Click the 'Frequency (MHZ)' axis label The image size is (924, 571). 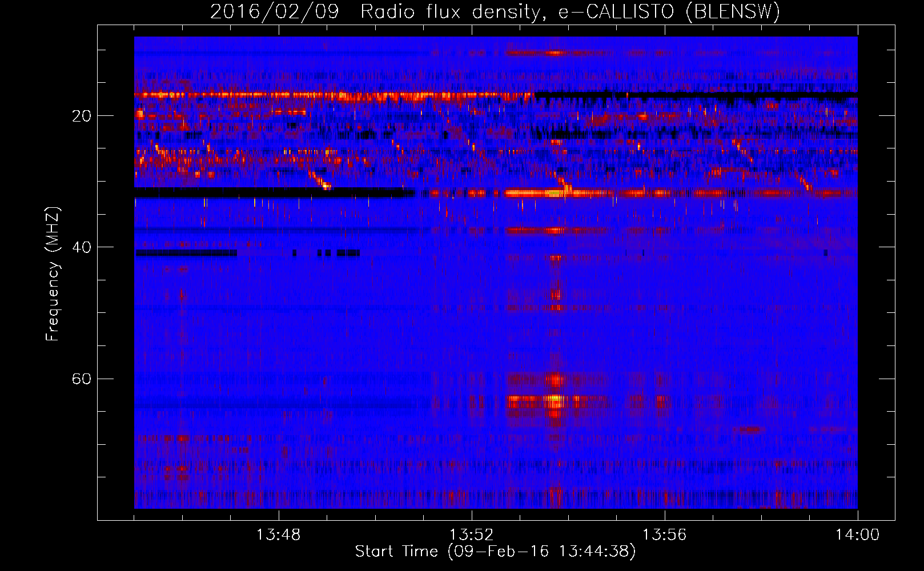tap(53, 274)
